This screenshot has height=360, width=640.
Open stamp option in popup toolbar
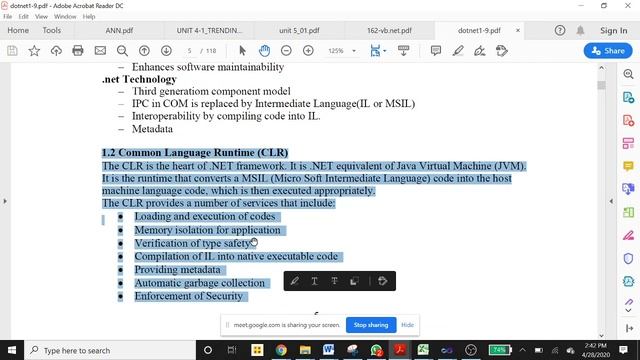point(382,281)
